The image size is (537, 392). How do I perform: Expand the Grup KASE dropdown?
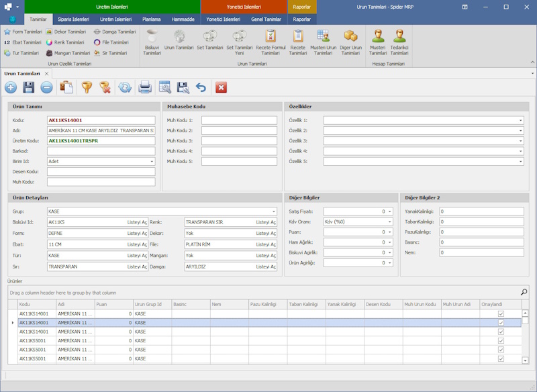pos(274,211)
